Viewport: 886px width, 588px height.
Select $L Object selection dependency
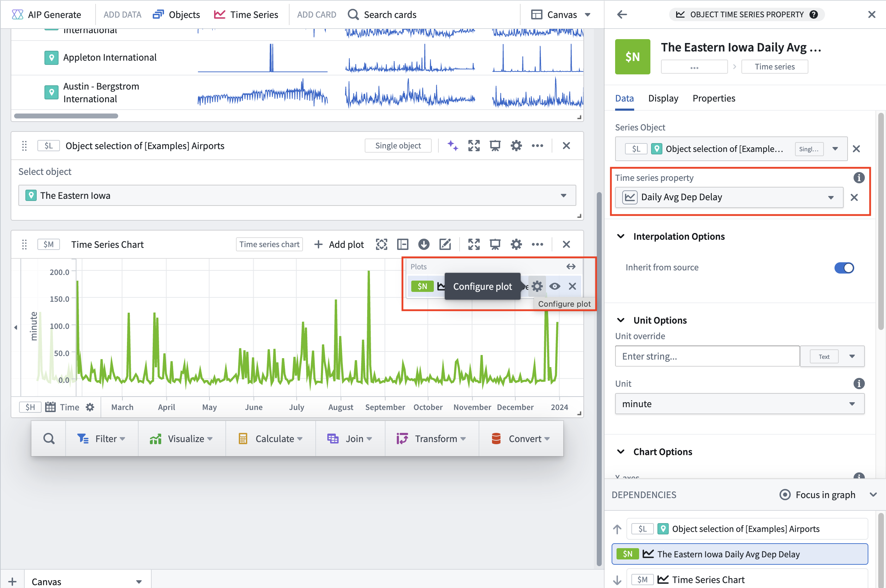point(747,529)
